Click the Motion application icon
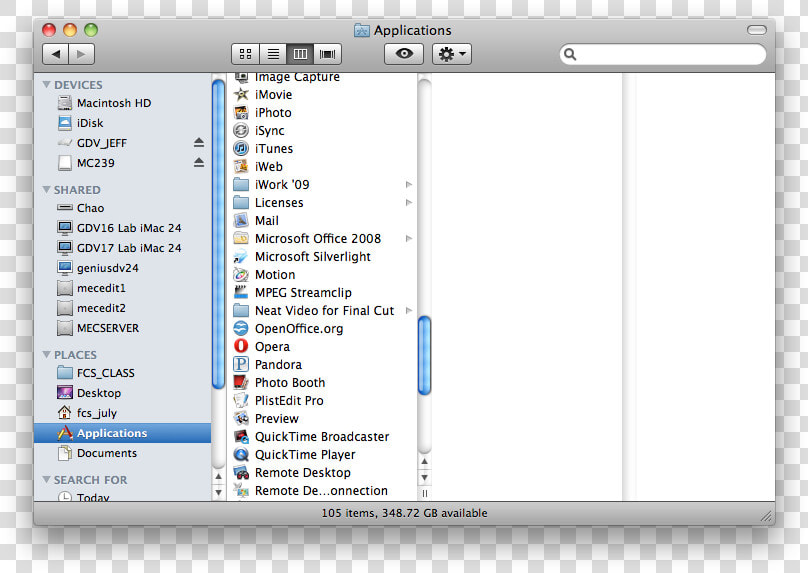The image size is (808, 573). point(241,275)
